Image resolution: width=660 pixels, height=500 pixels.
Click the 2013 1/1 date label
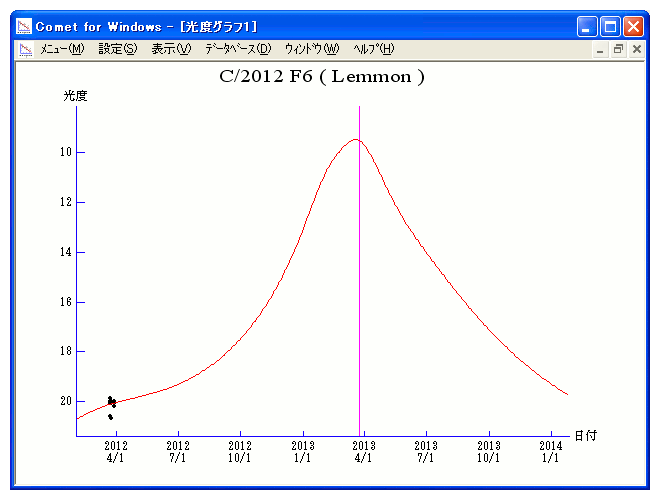303,452
